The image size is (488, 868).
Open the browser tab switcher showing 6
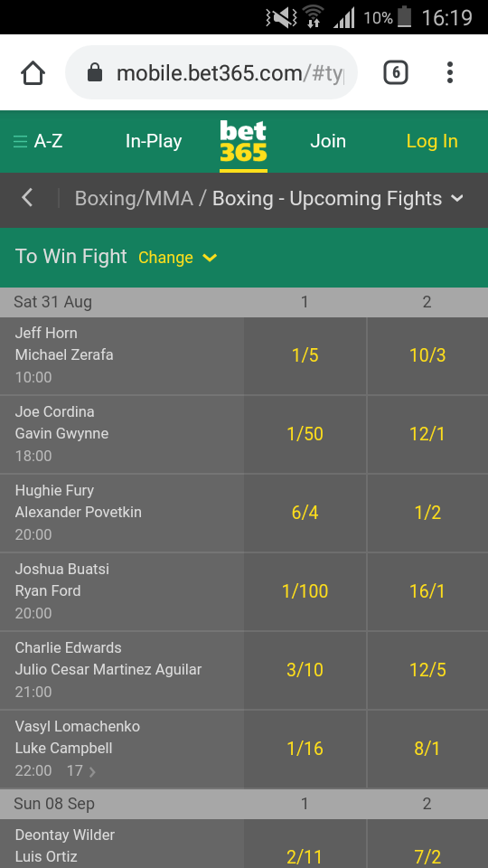pos(396,72)
